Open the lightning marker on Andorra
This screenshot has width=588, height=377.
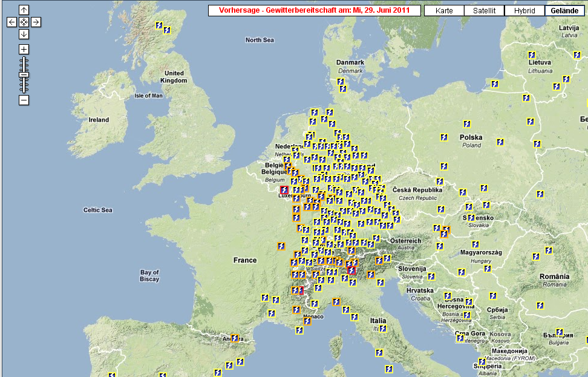pyautogui.click(x=235, y=338)
